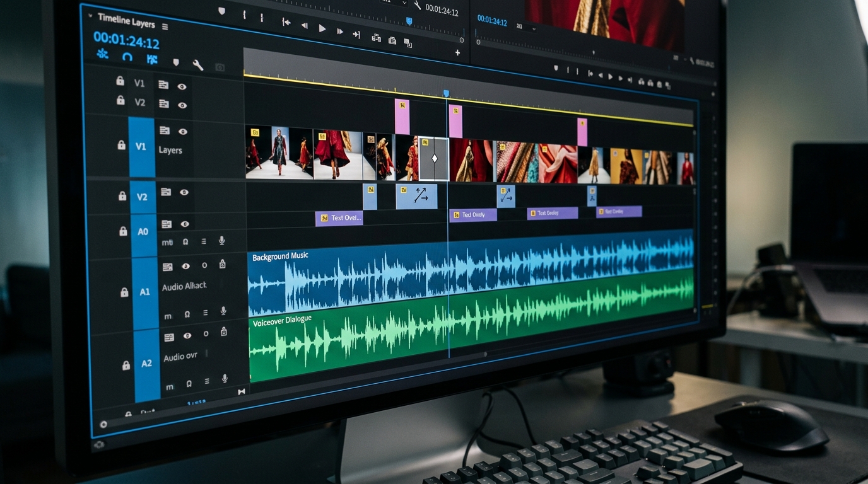
Task: Add a marker from the transport row
Action: coord(221,11)
